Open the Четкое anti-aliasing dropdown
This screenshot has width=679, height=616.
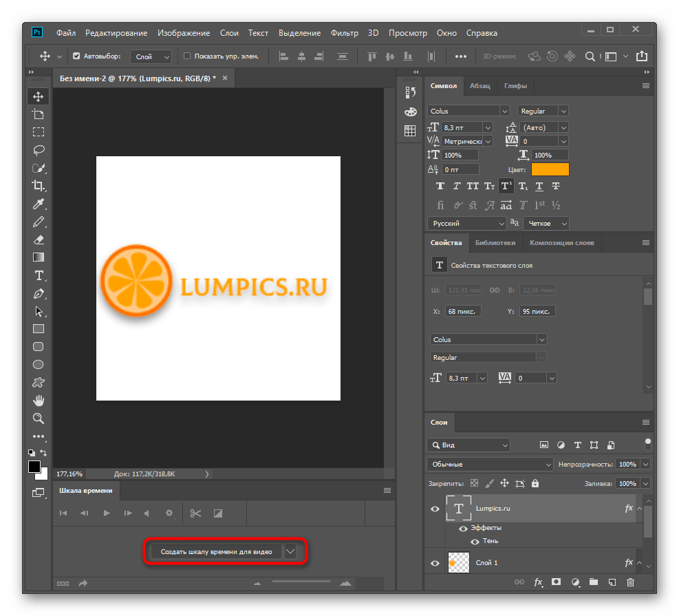(546, 224)
